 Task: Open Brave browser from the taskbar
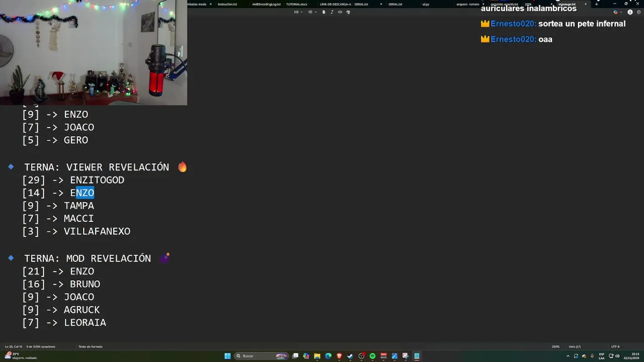pos(339,356)
